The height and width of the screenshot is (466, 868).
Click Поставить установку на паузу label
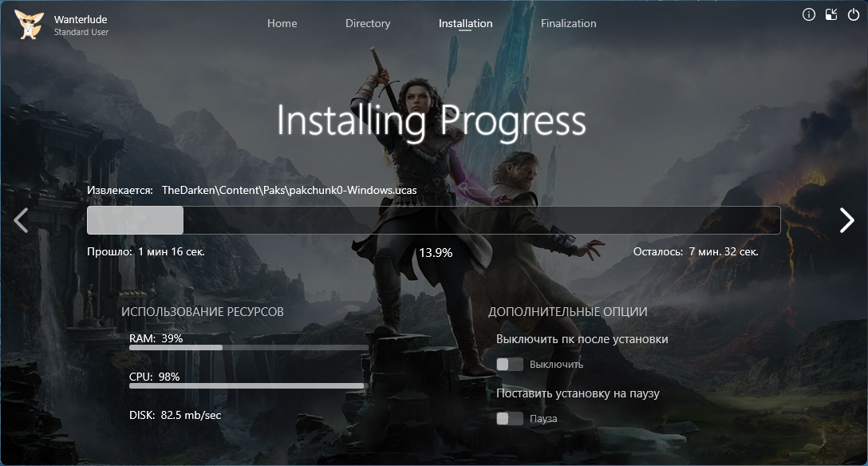(578, 393)
